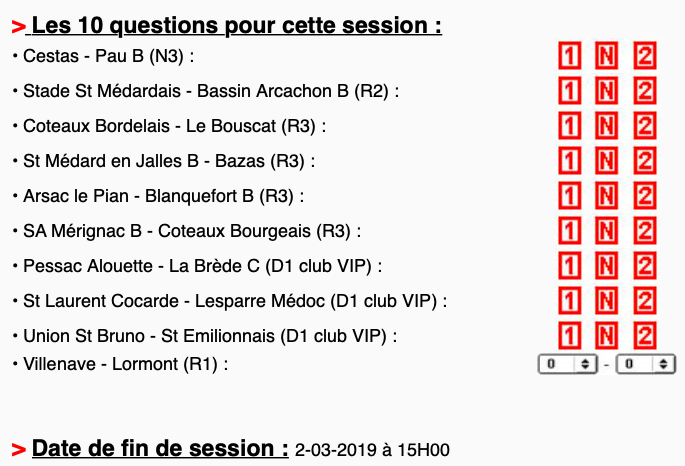Pick N for Cestas - Pau B
Viewport: 685px width, 466px height.
606,55
